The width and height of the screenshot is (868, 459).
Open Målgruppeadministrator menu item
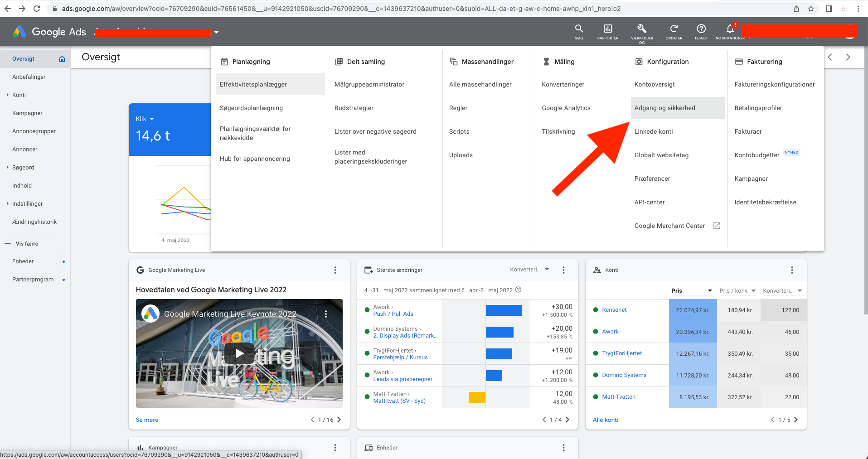(369, 84)
